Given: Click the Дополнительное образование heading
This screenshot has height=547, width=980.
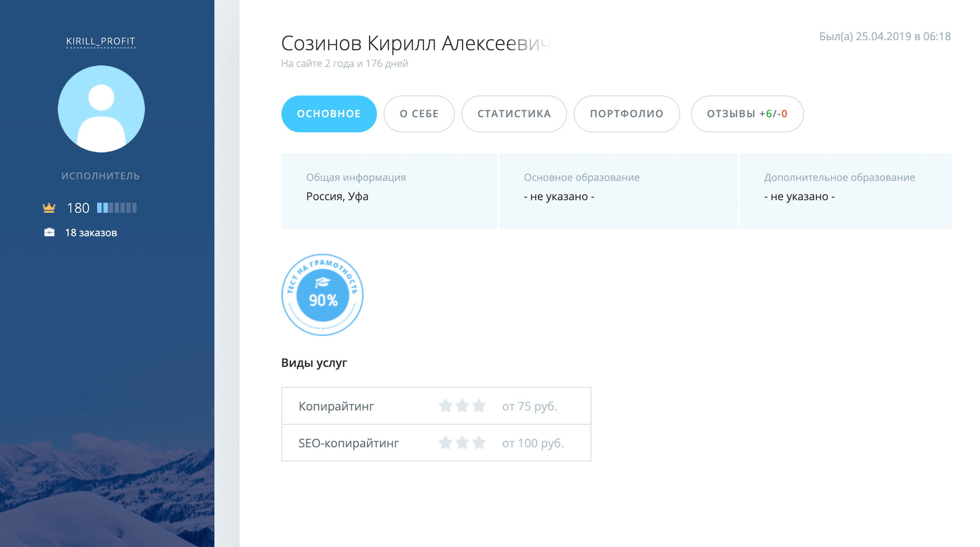Looking at the screenshot, I should point(839,178).
